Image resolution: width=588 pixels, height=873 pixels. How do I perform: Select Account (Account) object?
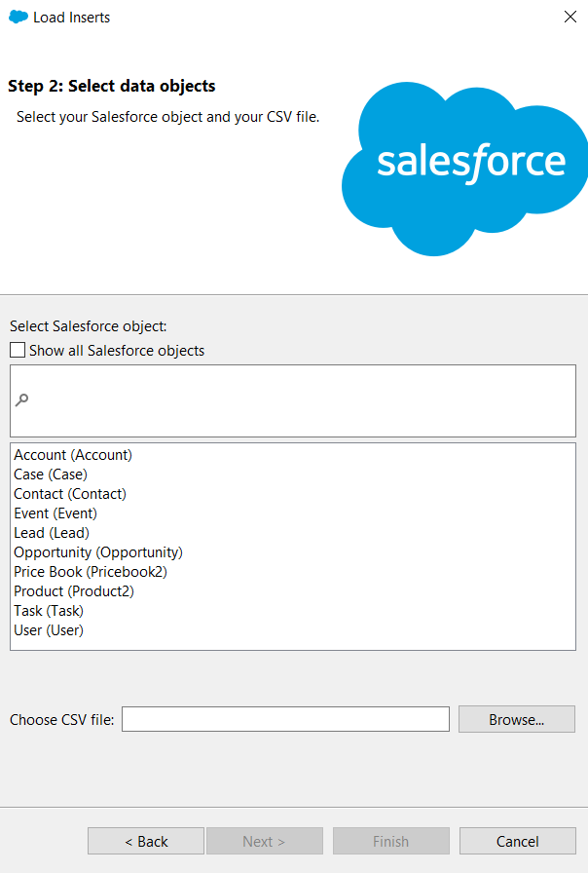[73, 455]
